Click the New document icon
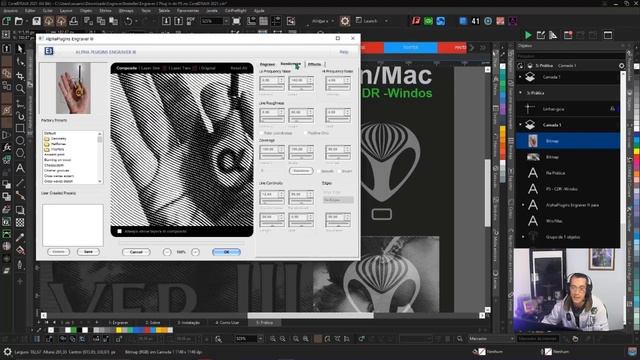Screen dimensions: 640x360 pyautogui.click(x=7, y=21)
